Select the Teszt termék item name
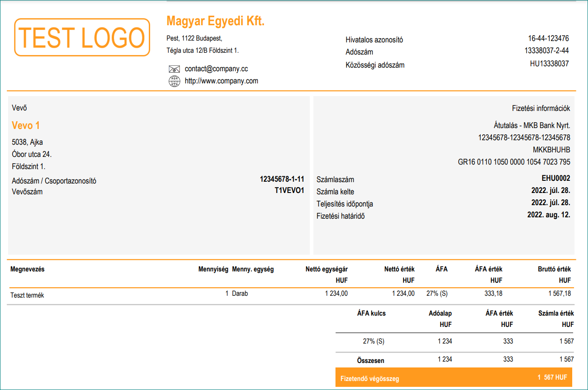This screenshot has width=588, height=390. pyautogui.click(x=27, y=296)
